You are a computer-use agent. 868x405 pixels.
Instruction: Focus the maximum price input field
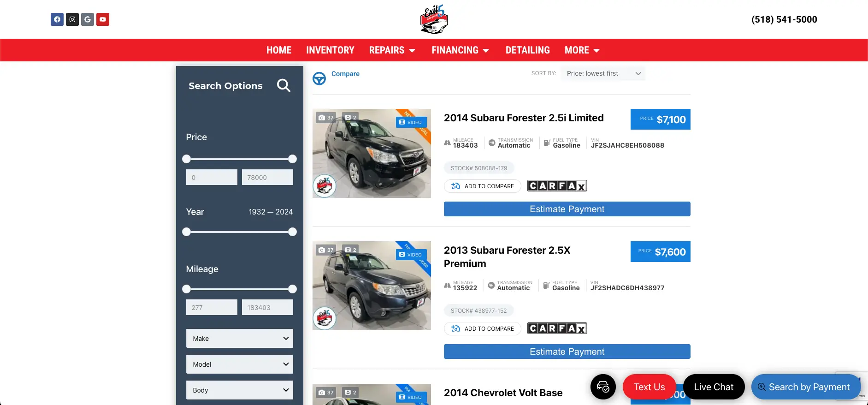pos(267,177)
